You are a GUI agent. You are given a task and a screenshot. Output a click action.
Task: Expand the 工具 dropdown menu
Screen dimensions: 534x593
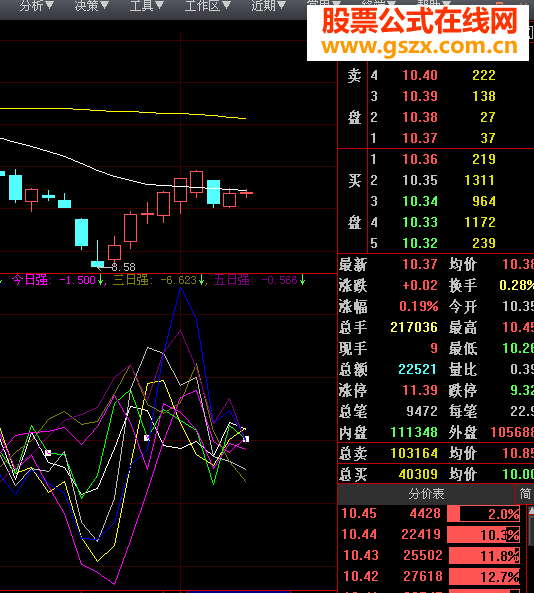click(146, 6)
